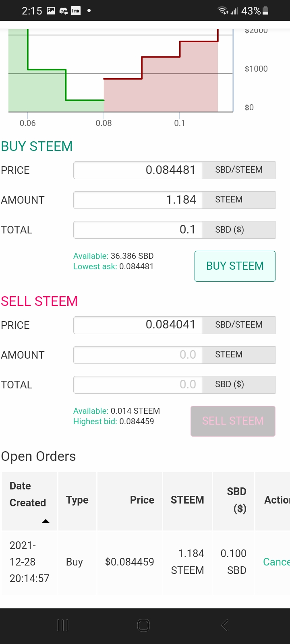
Task: Cancel the open buy order
Action: pyautogui.click(x=276, y=562)
